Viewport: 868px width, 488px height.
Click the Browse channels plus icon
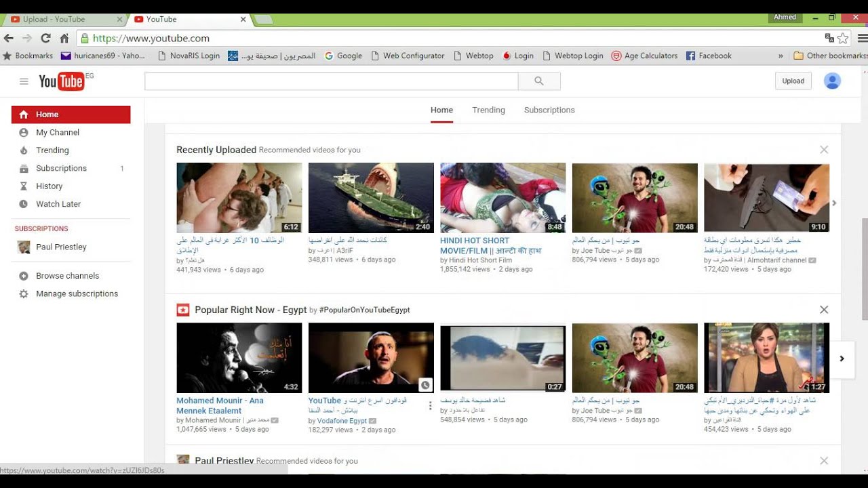24,276
